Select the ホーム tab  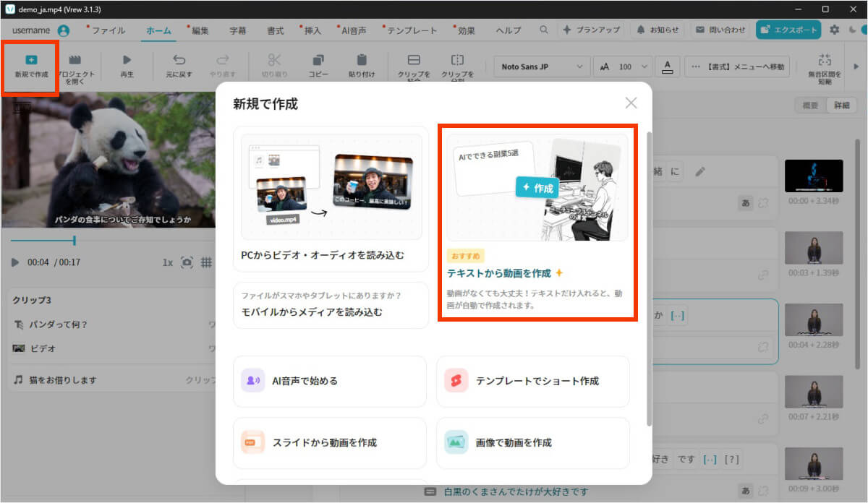pyautogui.click(x=158, y=30)
